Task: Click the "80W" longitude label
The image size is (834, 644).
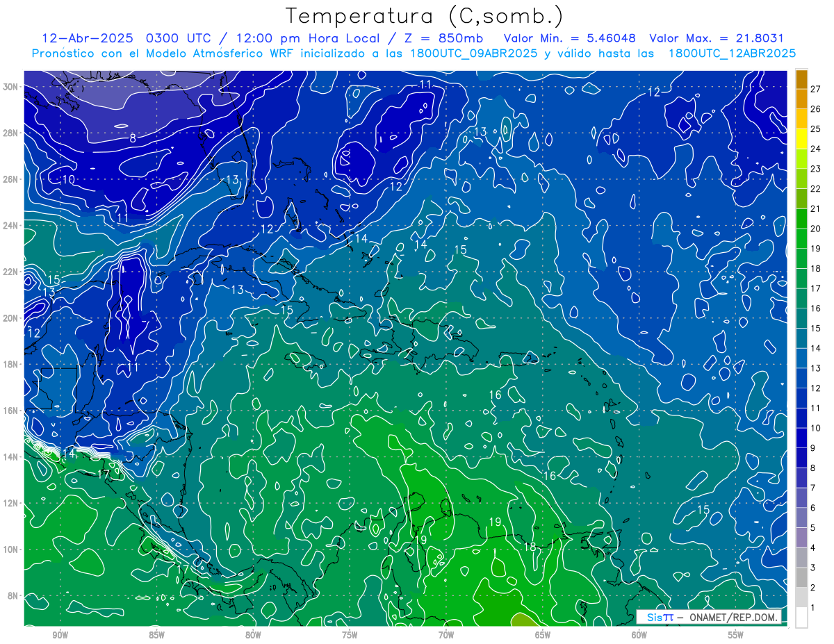Action: click(253, 634)
